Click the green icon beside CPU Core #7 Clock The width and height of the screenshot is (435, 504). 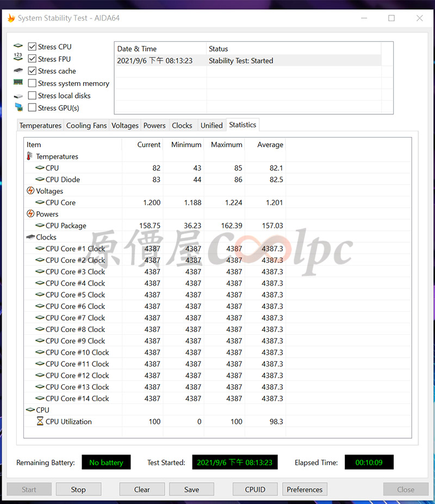click(40, 317)
